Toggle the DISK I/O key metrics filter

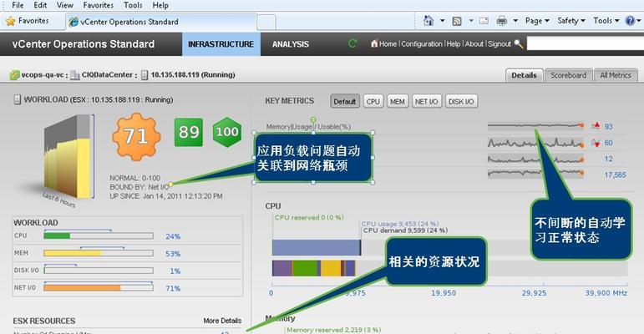pos(461,102)
